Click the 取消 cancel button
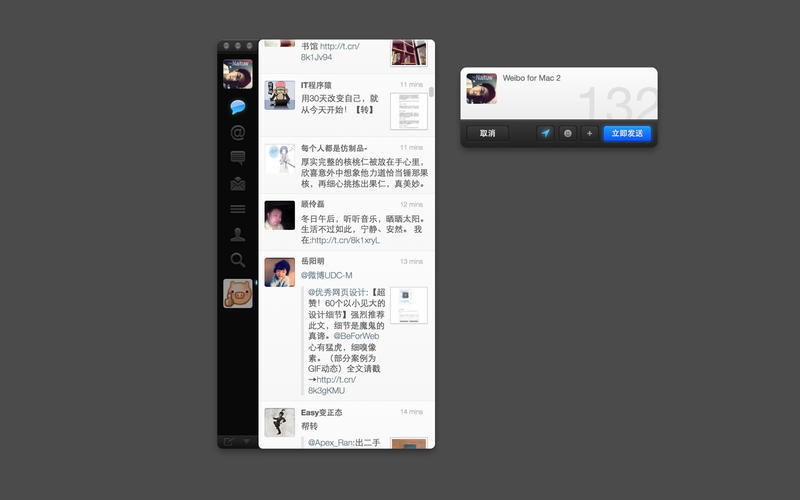The width and height of the screenshot is (800, 500). [488, 133]
